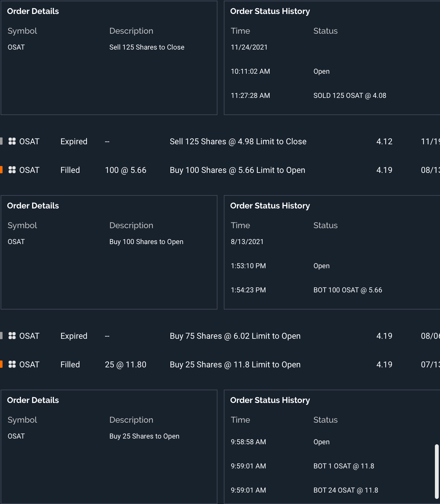
Task: Click the Filled status of the 100 @ 5.66 order
Action: pyautogui.click(x=70, y=170)
